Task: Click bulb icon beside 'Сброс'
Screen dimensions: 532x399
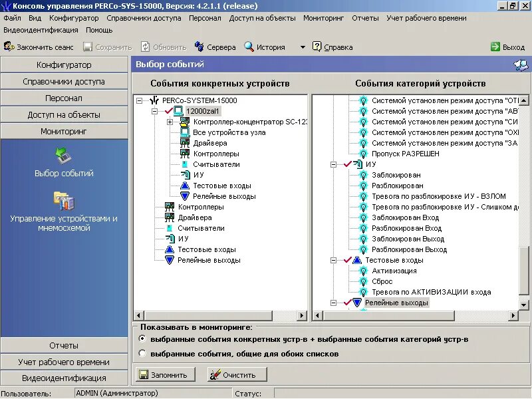Action: pyautogui.click(x=363, y=281)
